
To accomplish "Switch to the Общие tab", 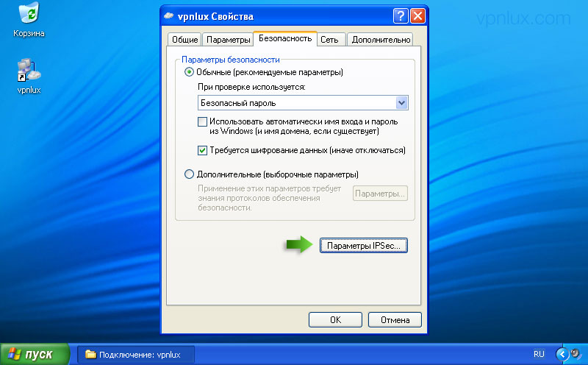I will point(184,40).
